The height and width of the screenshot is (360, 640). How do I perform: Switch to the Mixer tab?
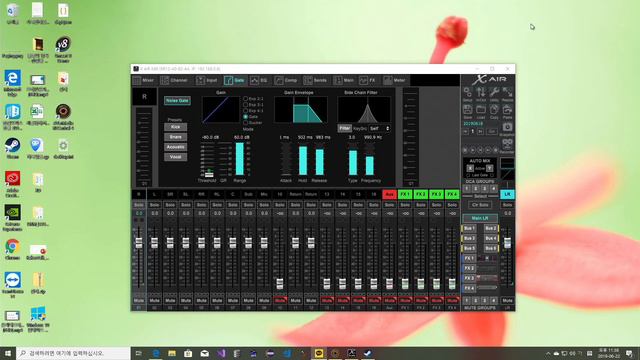pos(143,80)
